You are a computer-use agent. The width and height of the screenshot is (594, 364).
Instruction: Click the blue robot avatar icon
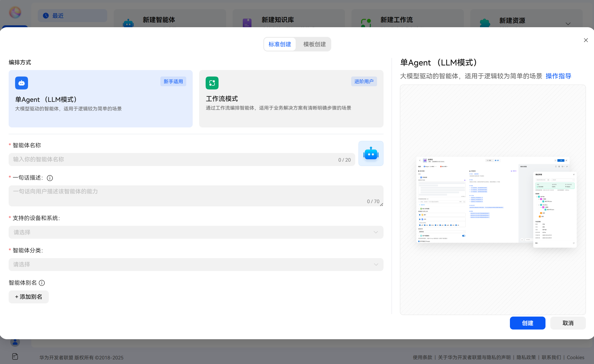pyautogui.click(x=371, y=154)
